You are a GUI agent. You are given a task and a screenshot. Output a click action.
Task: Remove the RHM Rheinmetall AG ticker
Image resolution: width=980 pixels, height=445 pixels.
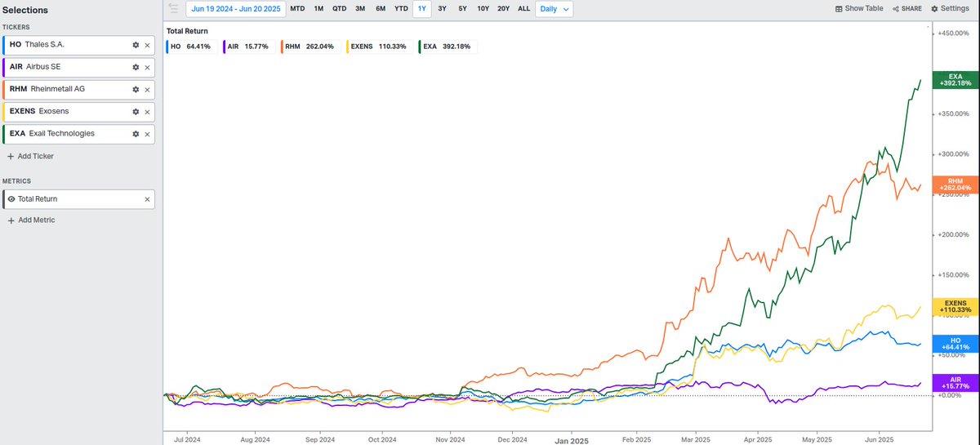147,89
